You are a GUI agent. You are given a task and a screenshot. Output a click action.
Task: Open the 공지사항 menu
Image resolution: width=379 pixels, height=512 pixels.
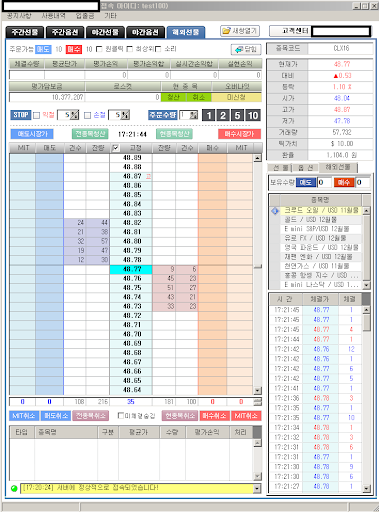click(19, 16)
